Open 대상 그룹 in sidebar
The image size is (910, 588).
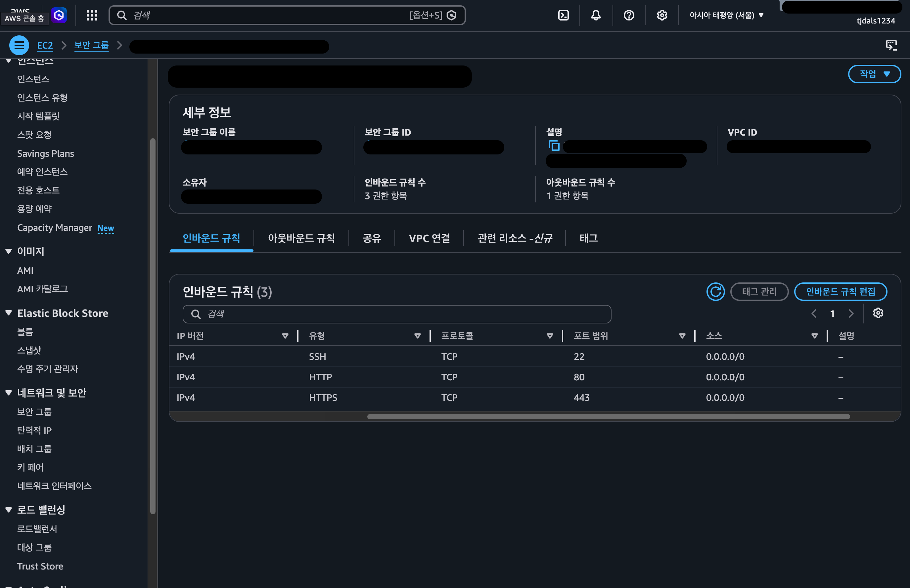point(34,548)
